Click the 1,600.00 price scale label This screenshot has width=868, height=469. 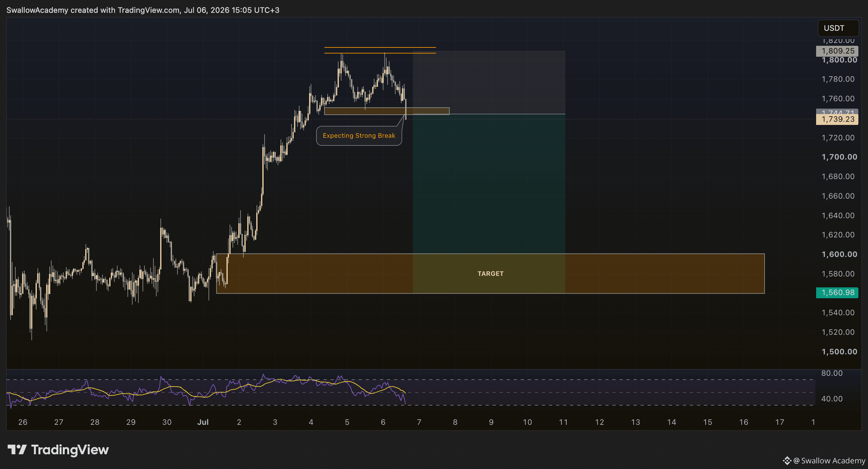point(839,254)
